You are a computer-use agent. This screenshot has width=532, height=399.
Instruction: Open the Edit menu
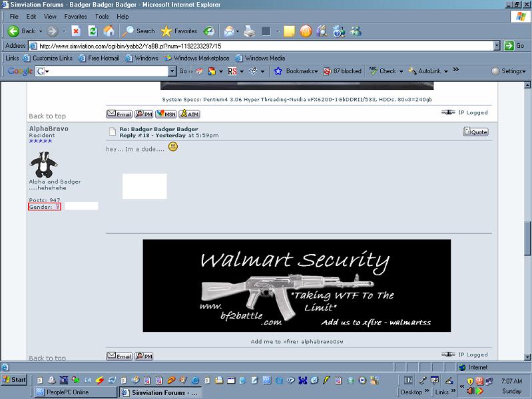[31, 16]
